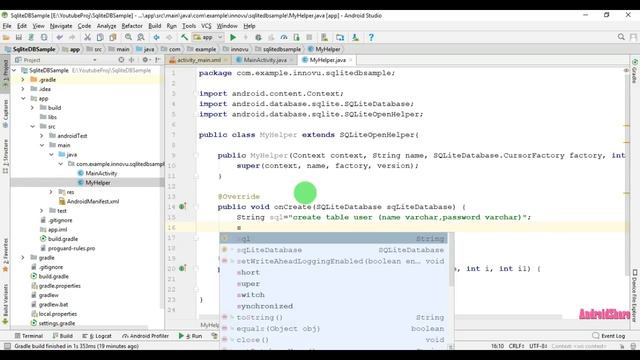Collapse the SqliteDBSample root node
The image size is (640, 360).
(14, 71)
